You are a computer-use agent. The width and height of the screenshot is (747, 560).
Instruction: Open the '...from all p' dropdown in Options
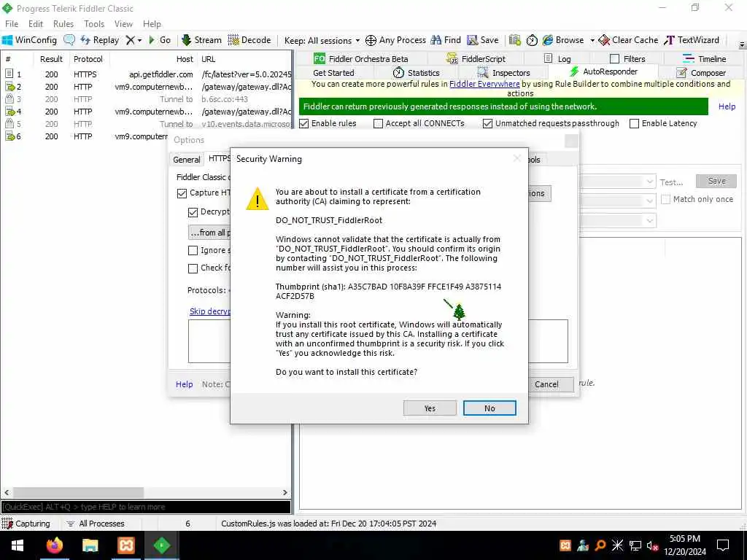209,233
